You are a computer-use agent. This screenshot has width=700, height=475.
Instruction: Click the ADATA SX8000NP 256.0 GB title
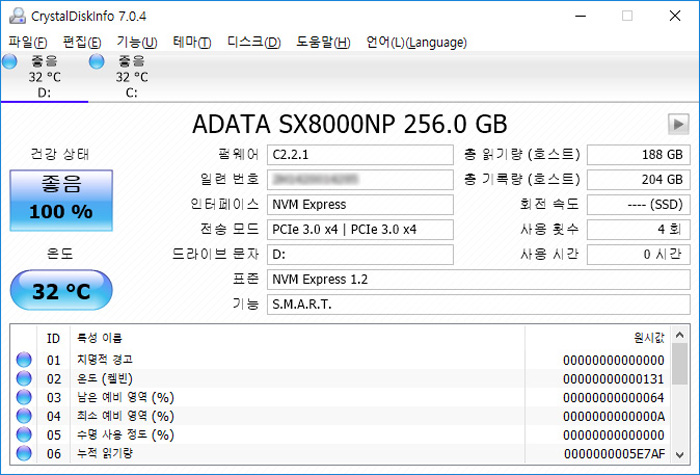350,124
